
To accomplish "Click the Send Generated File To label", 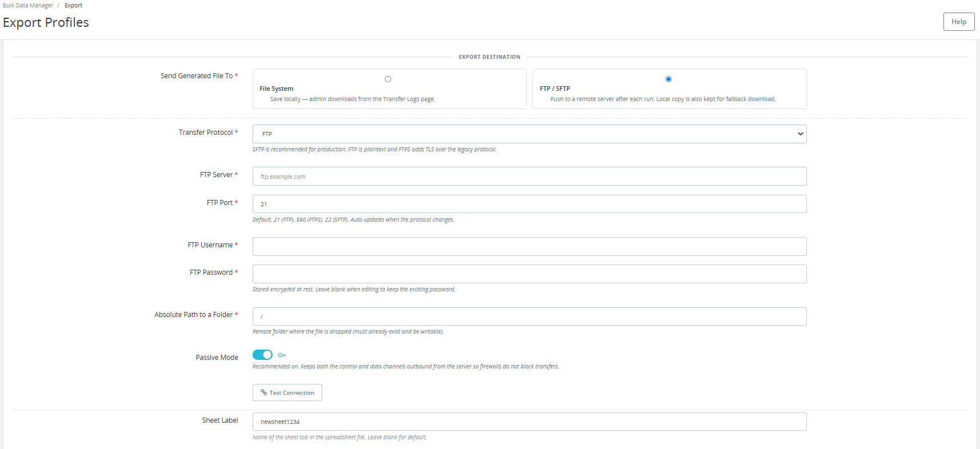I will [197, 76].
